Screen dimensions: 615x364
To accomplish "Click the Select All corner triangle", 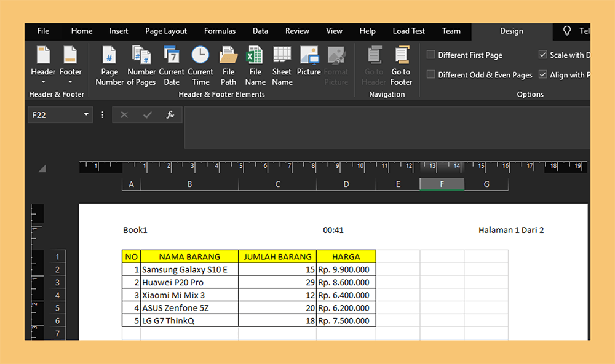I will (42, 168).
